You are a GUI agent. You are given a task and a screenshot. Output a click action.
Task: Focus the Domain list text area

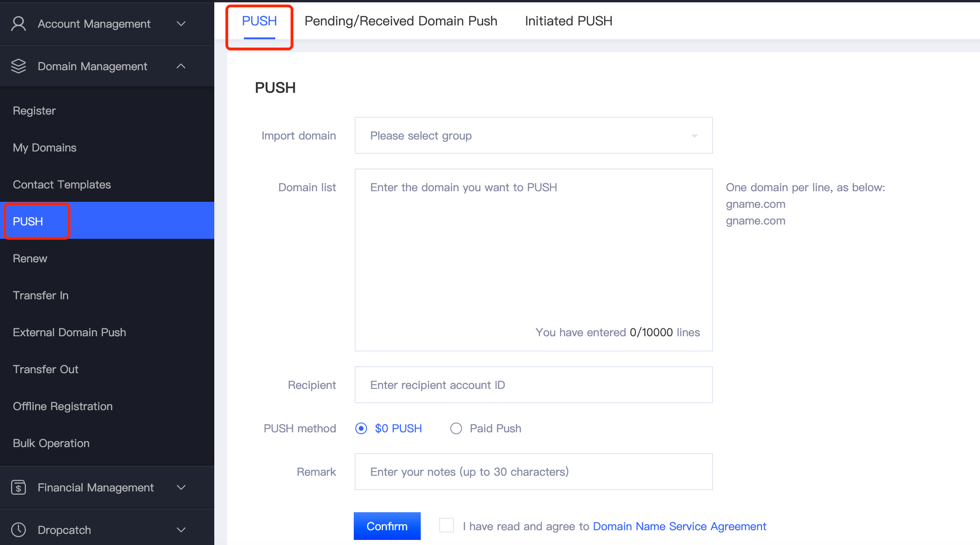533,260
